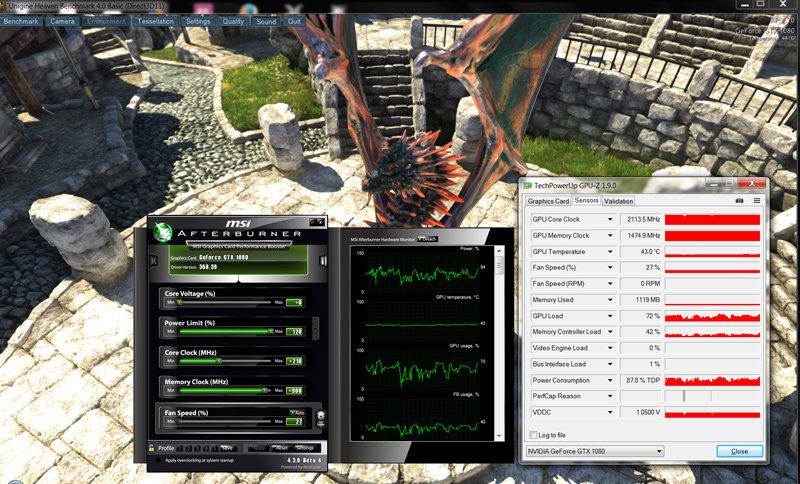Open the GPU Core Clock sensor dropdown
This screenshot has height=484, width=800.
click(610, 219)
